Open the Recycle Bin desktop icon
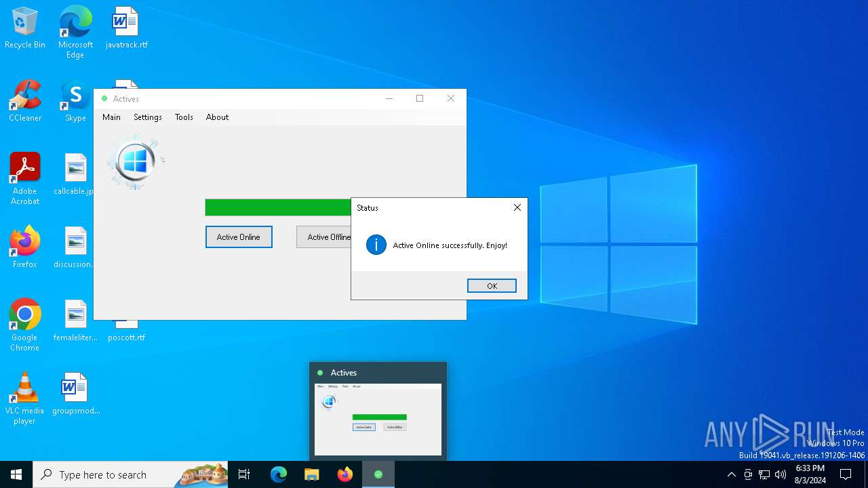 (x=25, y=28)
